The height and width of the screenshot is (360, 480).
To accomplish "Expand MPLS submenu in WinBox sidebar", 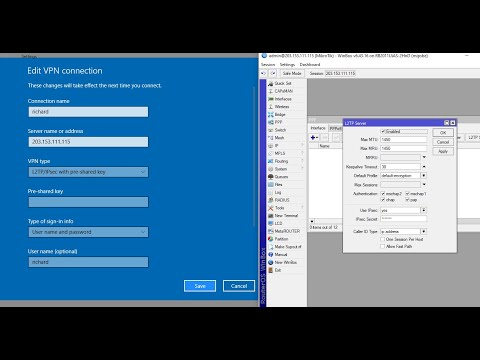I will (302, 153).
